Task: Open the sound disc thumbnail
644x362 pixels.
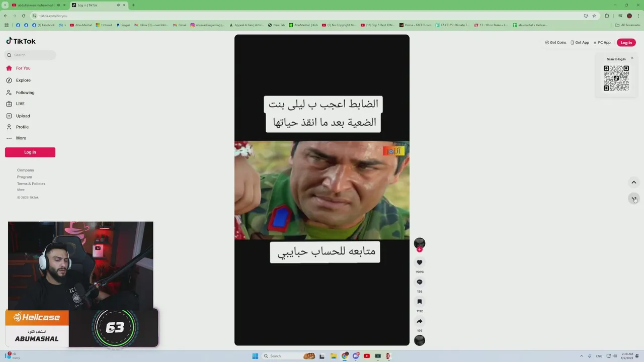Action: 419,340
